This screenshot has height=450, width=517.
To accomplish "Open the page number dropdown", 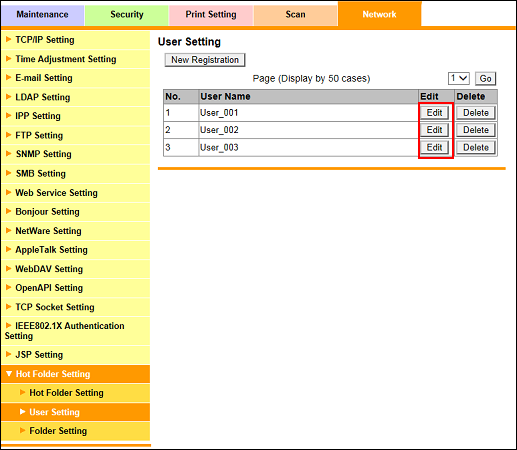I will click(458, 79).
